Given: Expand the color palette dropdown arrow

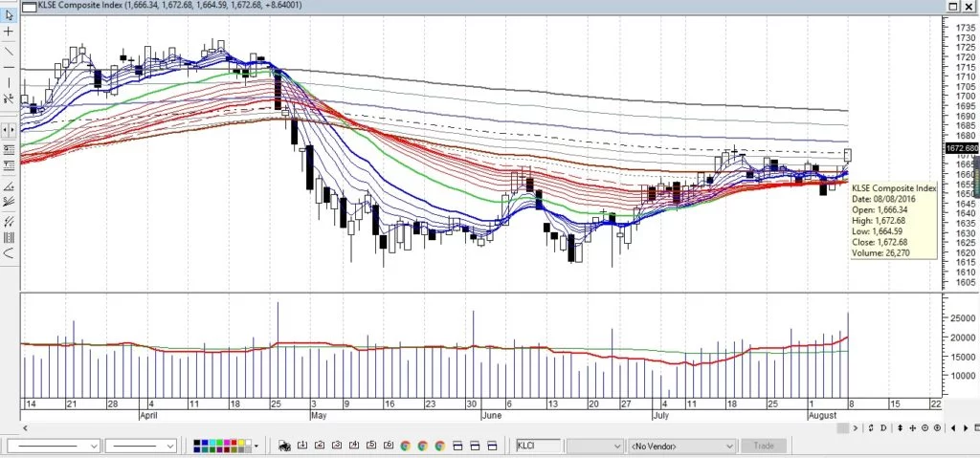Looking at the screenshot, I should click(256, 447).
